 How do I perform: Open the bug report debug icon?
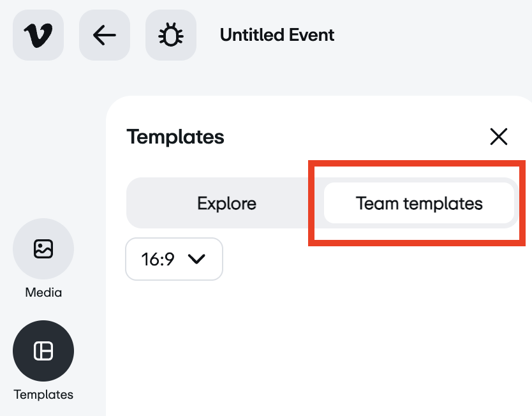point(171,36)
